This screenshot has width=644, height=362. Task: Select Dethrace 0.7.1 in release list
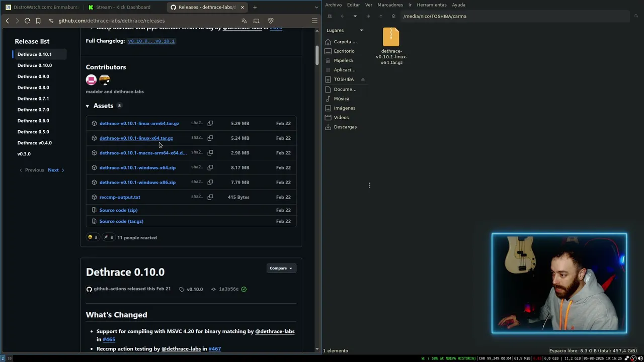pos(33,99)
